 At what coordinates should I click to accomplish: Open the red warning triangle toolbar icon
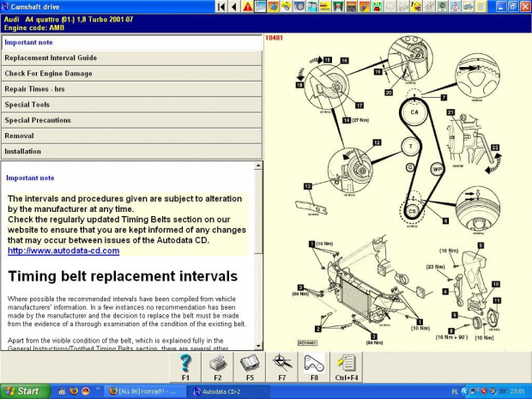pyautogui.click(x=247, y=7)
